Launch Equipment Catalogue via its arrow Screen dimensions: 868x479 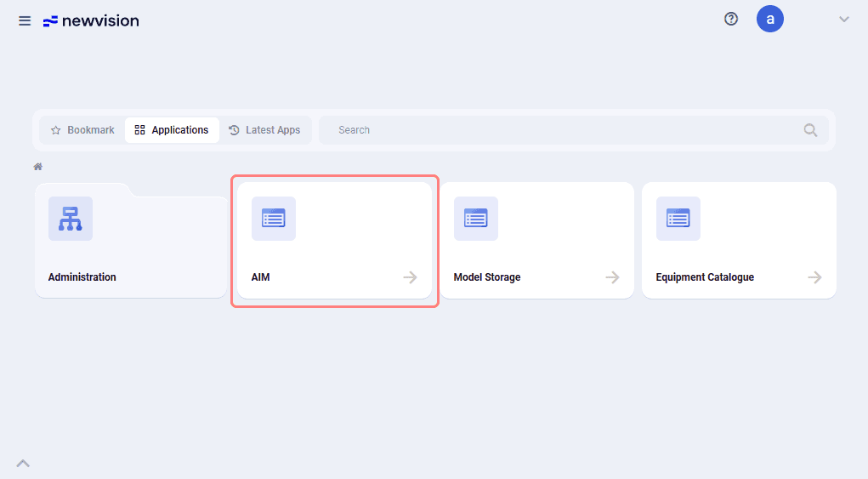click(x=814, y=277)
